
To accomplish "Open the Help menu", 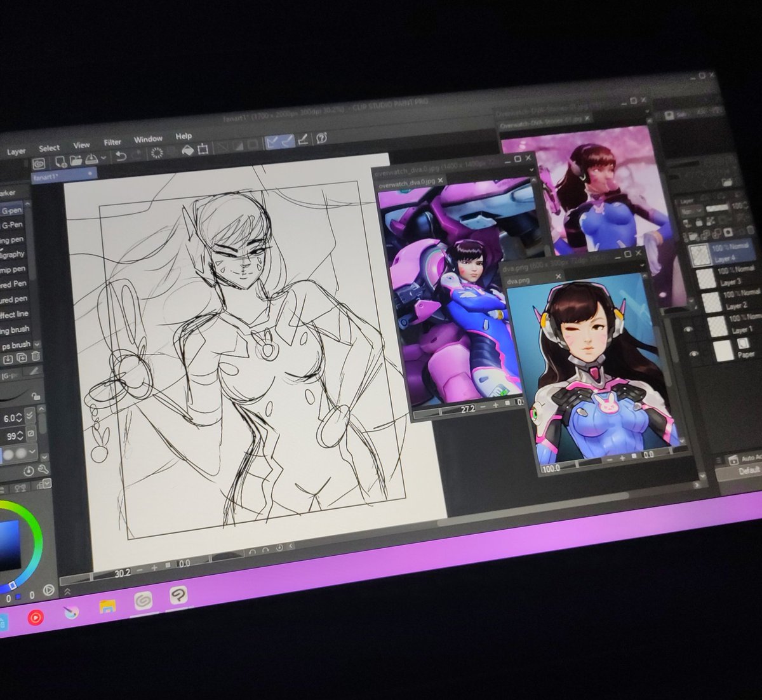I will [184, 136].
